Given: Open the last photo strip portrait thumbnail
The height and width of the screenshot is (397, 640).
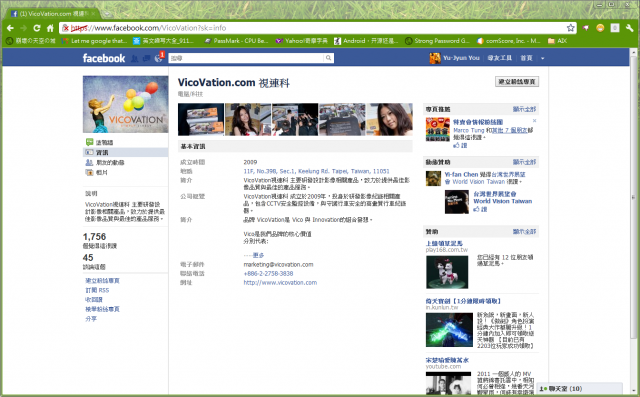Looking at the screenshot, I should pos(389,119).
